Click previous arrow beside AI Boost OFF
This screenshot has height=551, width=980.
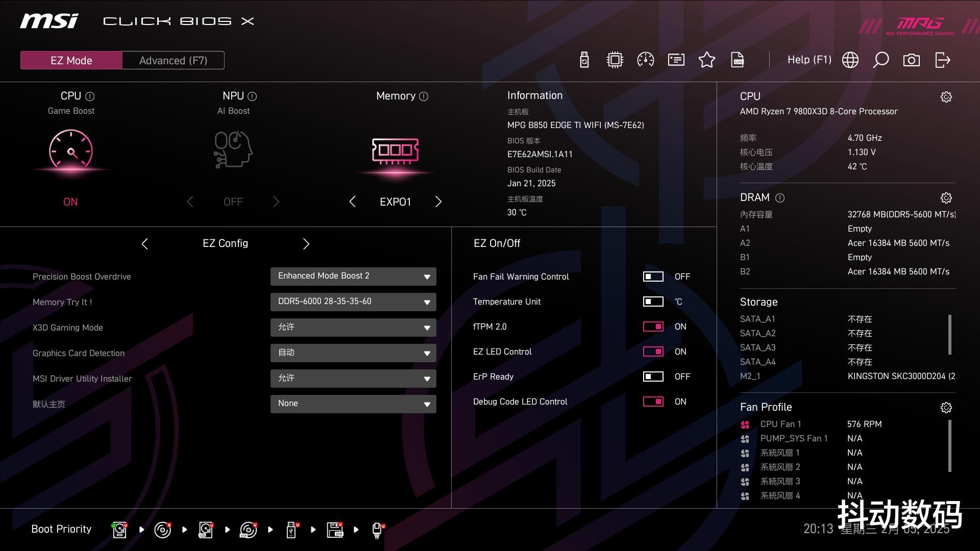coord(190,202)
